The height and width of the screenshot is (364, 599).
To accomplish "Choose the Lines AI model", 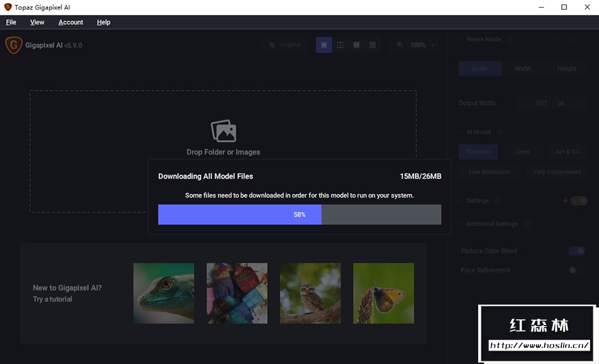I will point(523,151).
